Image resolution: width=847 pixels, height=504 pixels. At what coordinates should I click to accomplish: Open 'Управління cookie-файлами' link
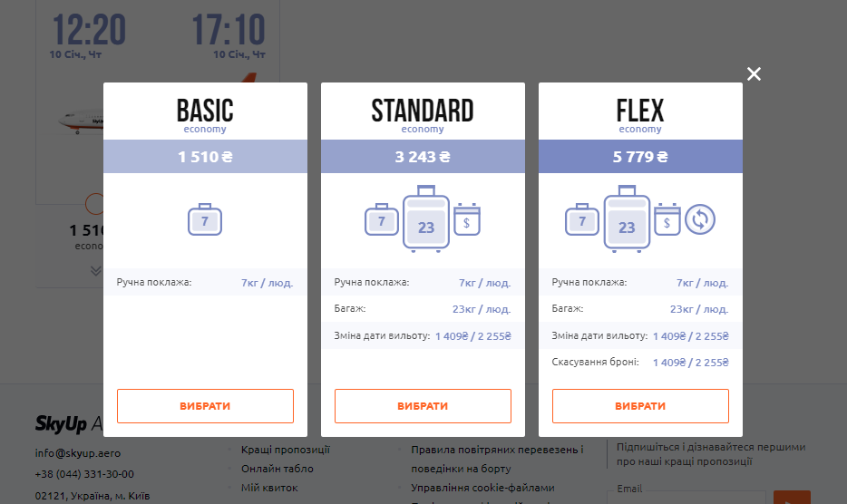click(x=482, y=488)
